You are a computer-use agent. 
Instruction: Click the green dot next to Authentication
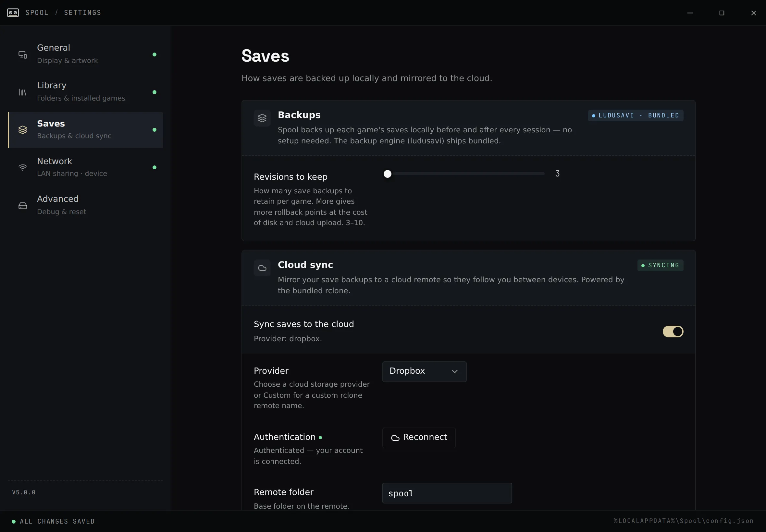point(320,438)
